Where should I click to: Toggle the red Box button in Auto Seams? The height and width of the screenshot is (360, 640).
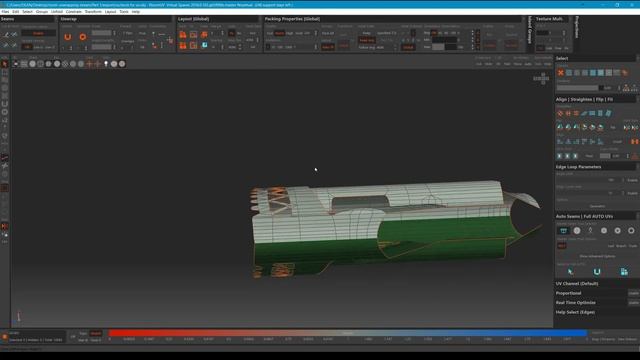pos(562,246)
